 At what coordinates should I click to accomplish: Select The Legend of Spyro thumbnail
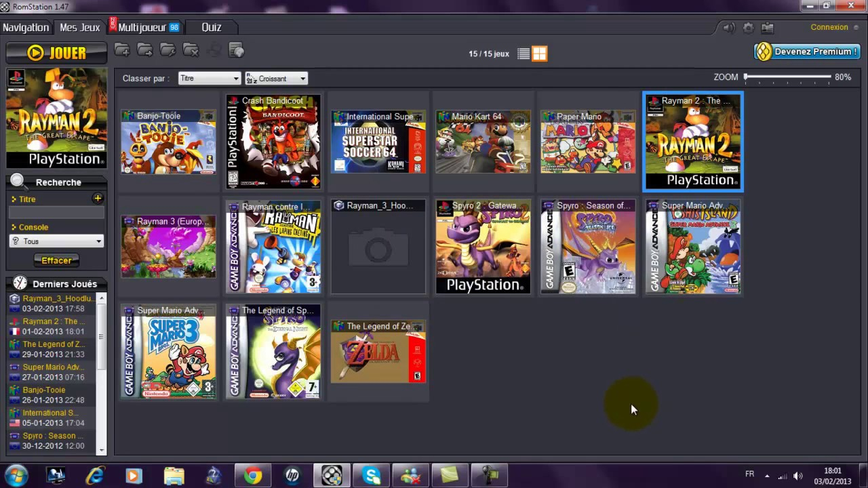coord(273,352)
